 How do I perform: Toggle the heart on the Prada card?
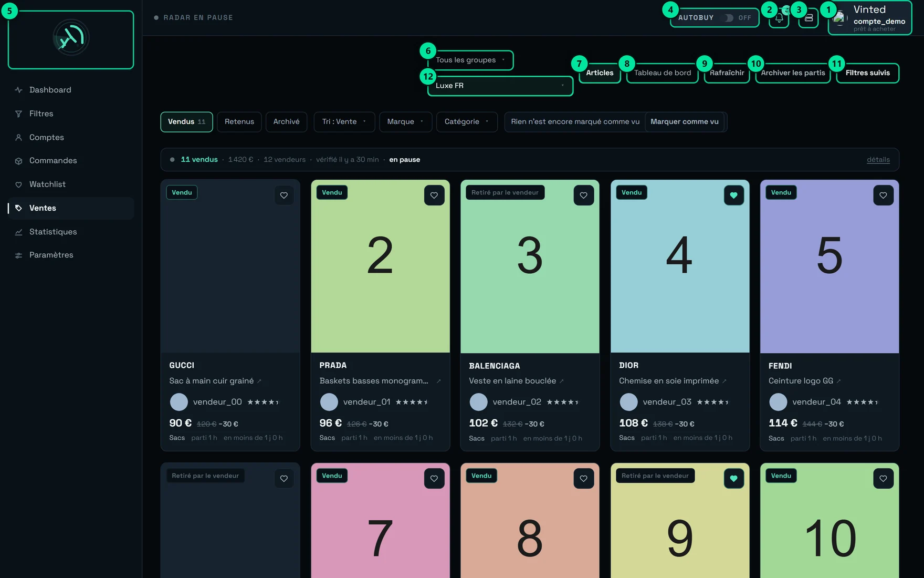(x=434, y=195)
